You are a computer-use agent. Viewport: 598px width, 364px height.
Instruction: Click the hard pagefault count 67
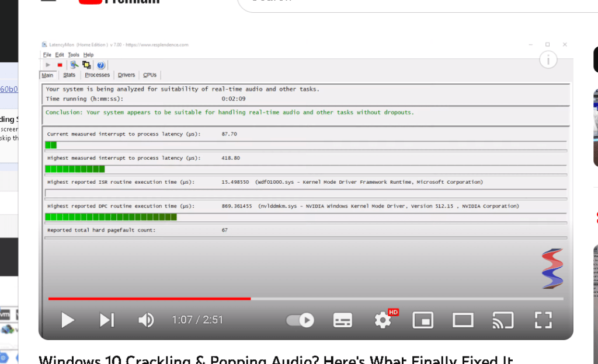point(225,230)
